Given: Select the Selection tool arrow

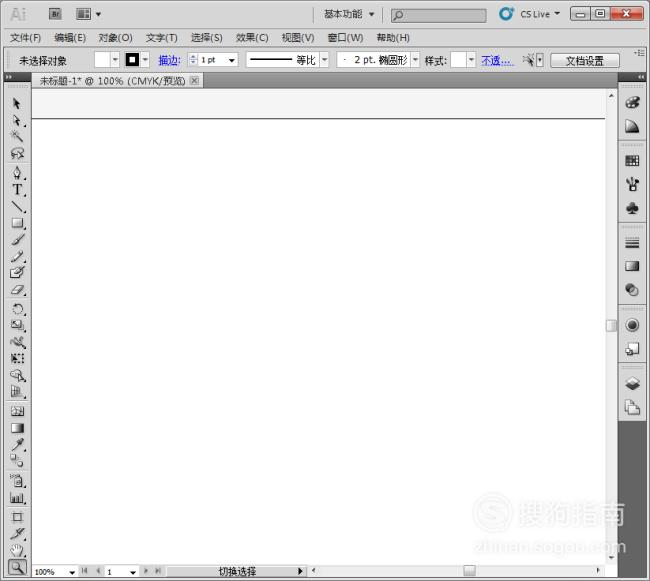Looking at the screenshot, I should 17,103.
